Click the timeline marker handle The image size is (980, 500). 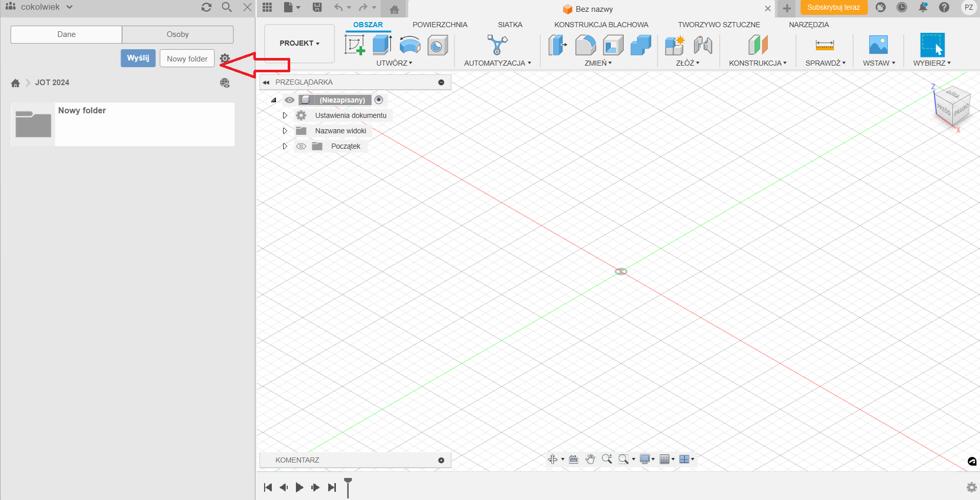(348, 482)
